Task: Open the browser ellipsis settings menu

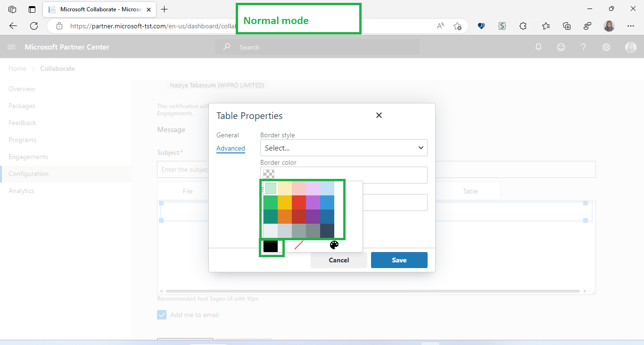Action: (630, 26)
